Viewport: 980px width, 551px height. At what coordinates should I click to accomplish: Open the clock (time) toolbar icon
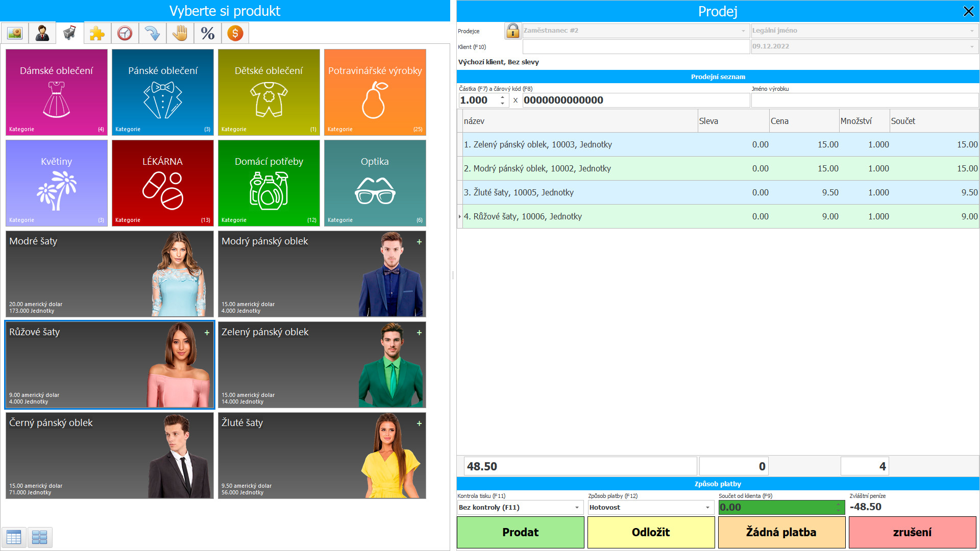click(125, 33)
